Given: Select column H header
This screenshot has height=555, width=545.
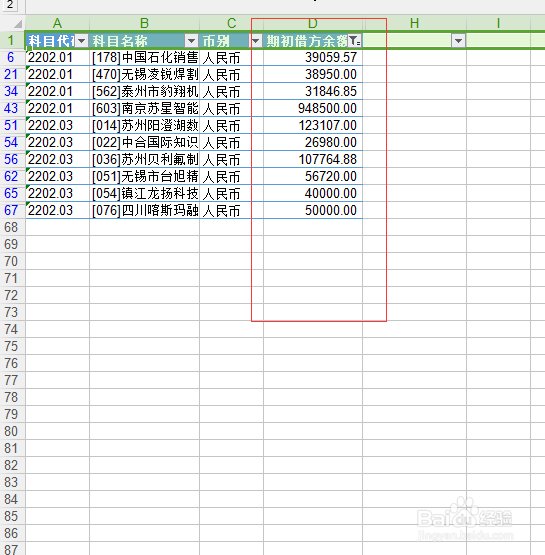Looking at the screenshot, I should click(414, 23).
